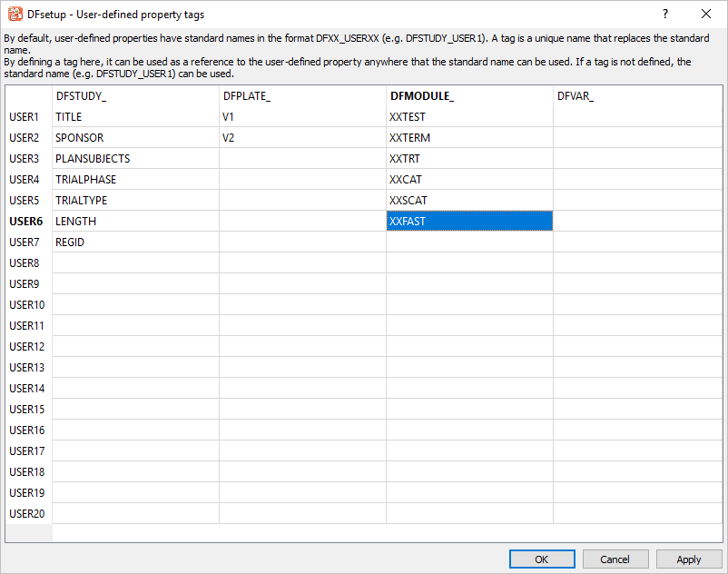Click the PLANSUBJECTS cell

click(x=135, y=159)
